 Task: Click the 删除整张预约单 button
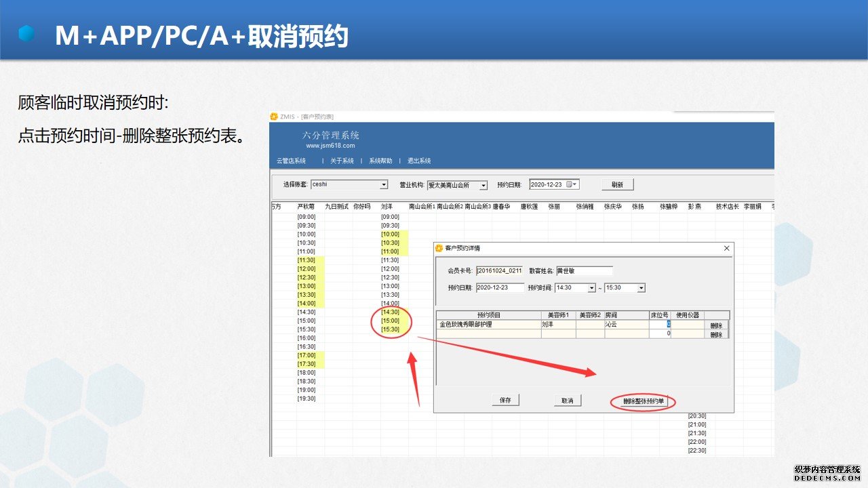[644, 402]
